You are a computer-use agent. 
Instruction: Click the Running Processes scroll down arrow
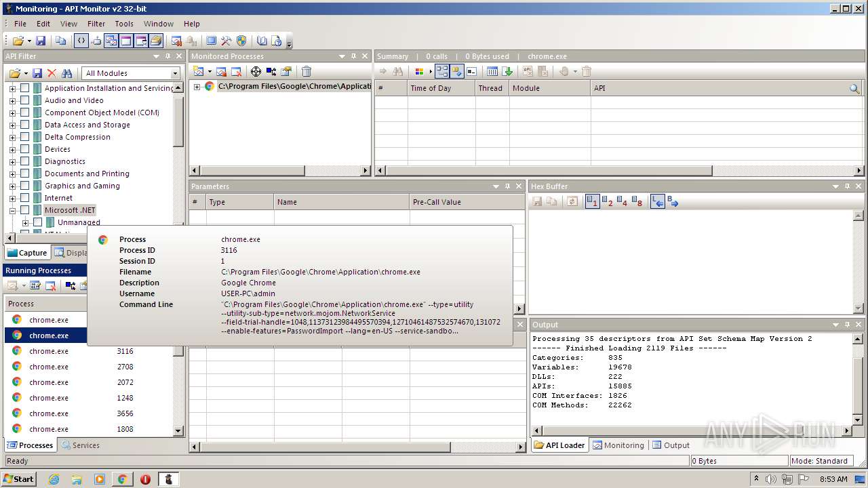click(178, 430)
